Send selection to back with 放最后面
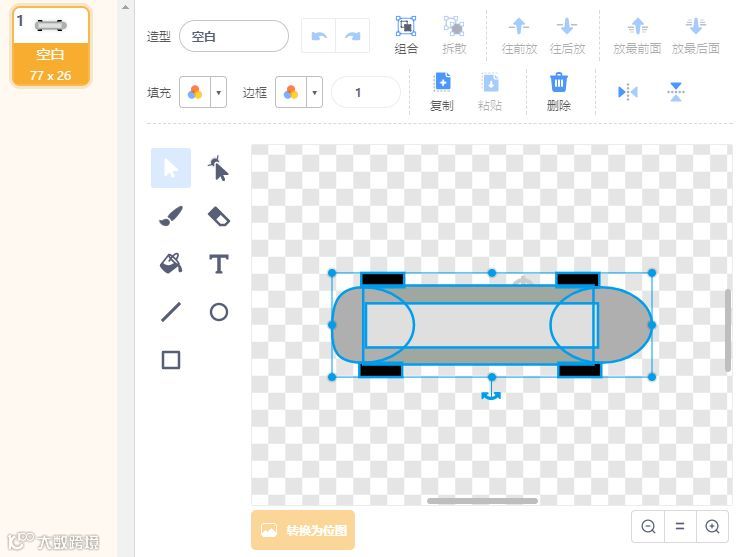Viewport: 754px width, 557px height. [x=696, y=35]
